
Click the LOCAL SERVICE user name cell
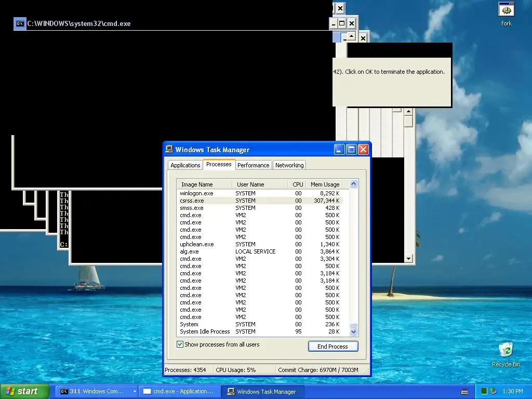pos(256,251)
